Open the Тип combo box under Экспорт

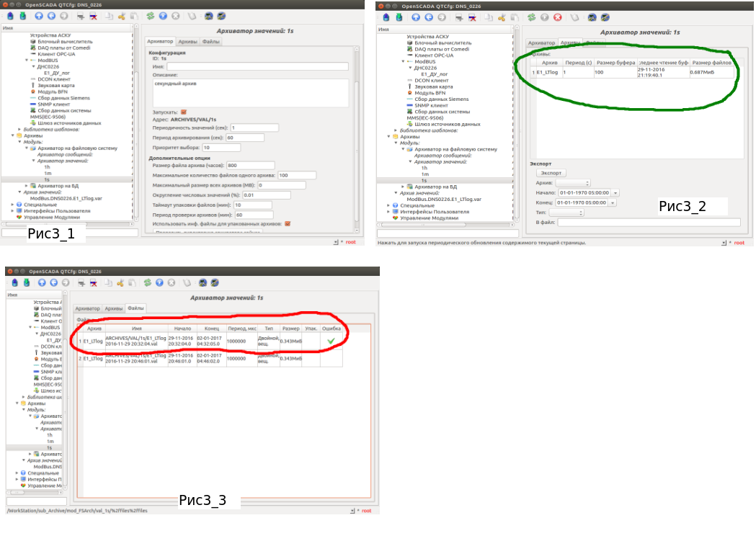click(x=566, y=213)
